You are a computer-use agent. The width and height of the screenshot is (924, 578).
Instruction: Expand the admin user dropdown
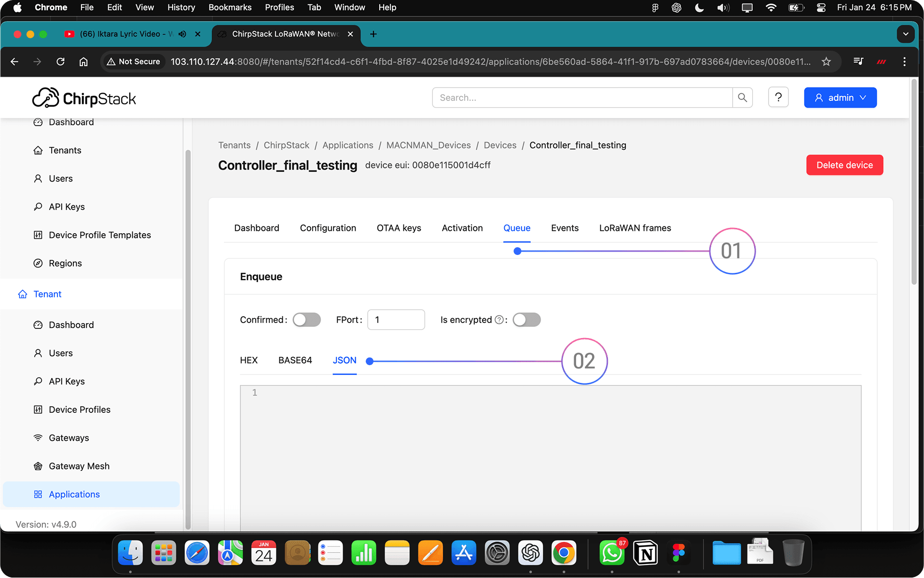pyautogui.click(x=840, y=98)
